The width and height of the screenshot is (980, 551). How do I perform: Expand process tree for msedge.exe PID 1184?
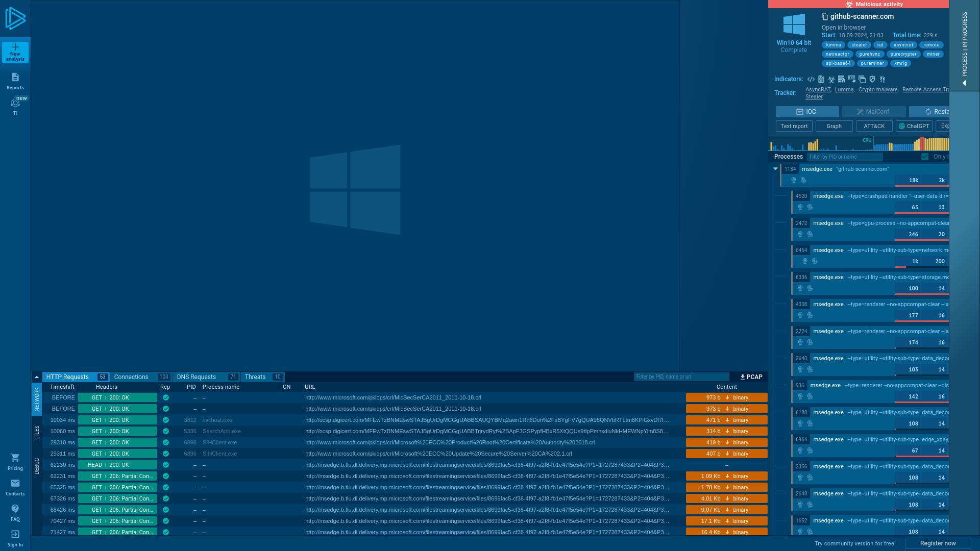click(x=775, y=168)
